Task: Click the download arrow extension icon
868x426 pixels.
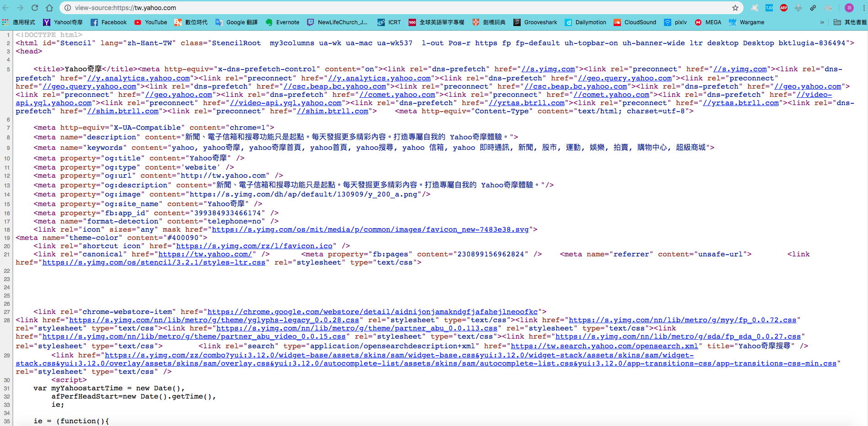Action: click(798, 8)
